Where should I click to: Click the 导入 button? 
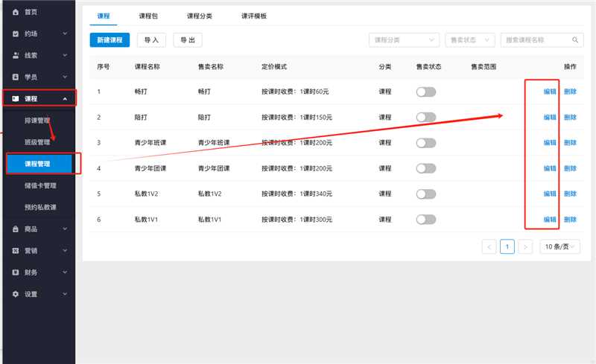tap(151, 40)
